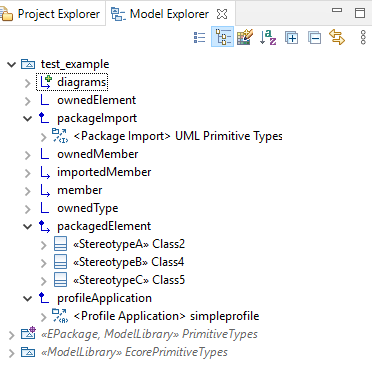Click the member reference arrow icon
The height and width of the screenshot is (373, 372).
pos(45,191)
